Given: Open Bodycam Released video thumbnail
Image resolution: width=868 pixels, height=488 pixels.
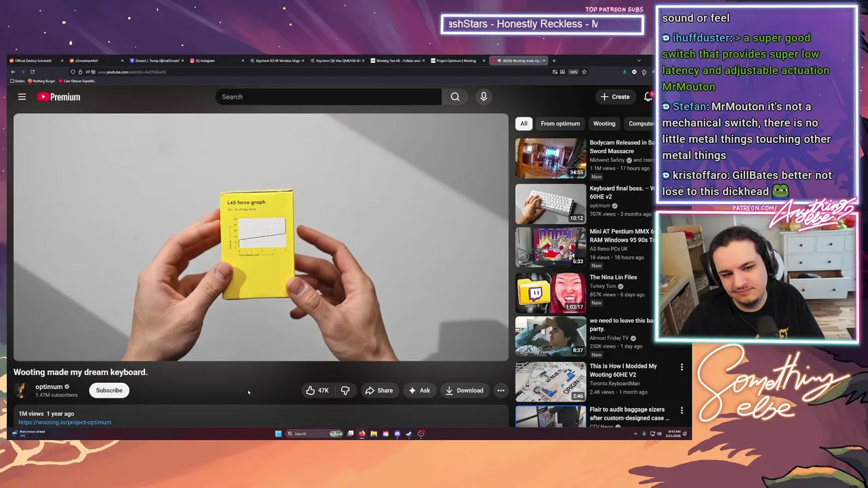Looking at the screenshot, I should [551, 159].
